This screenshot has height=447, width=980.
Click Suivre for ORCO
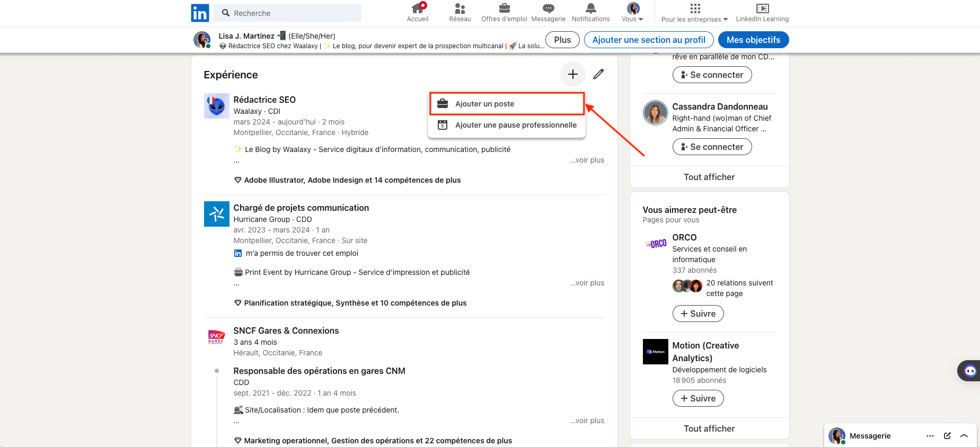click(x=698, y=314)
